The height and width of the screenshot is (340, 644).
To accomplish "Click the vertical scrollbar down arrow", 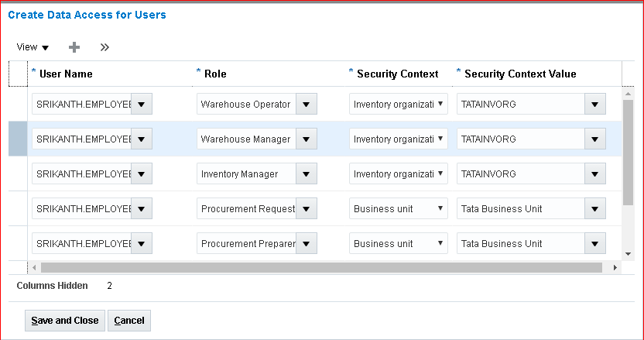I will click(x=628, y=253).
